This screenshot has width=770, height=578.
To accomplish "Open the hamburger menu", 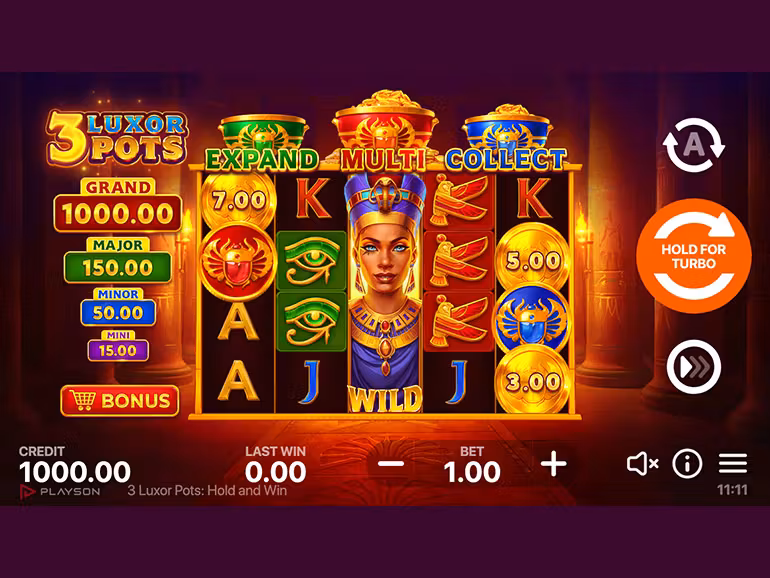I will pos(733,464).
